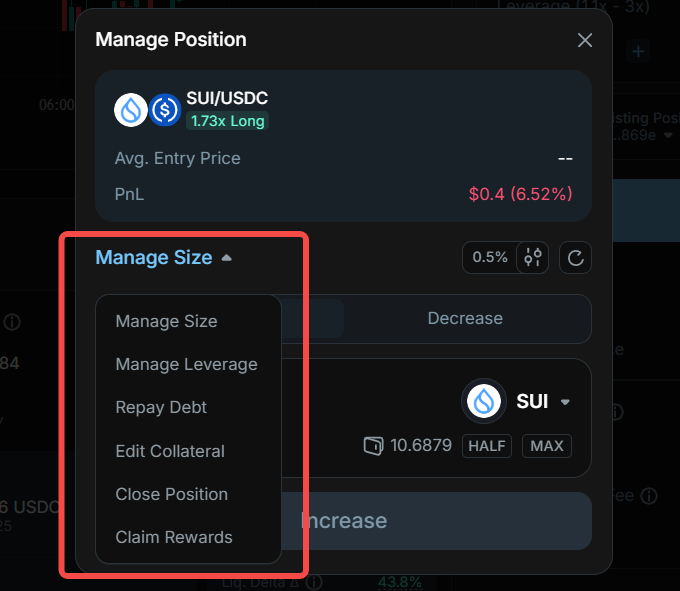Expand the SUI token selector arrow
Image resolution: width=680 pixels, height=591 pixels.
coord(565,402)
